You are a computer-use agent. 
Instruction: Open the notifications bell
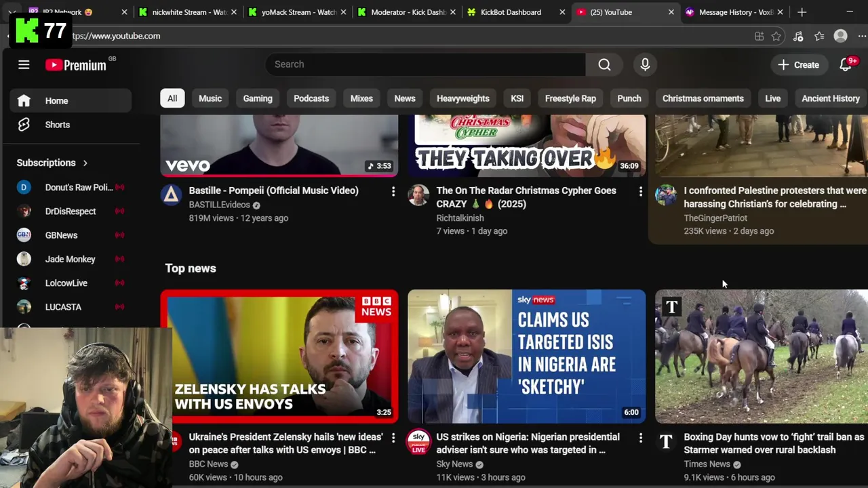point(846,64)
